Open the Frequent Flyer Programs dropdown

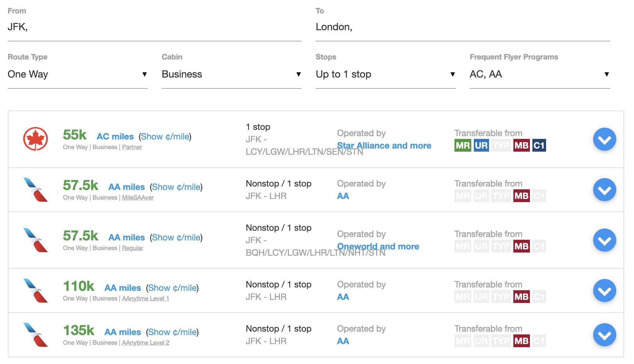[x=540, y=74]
